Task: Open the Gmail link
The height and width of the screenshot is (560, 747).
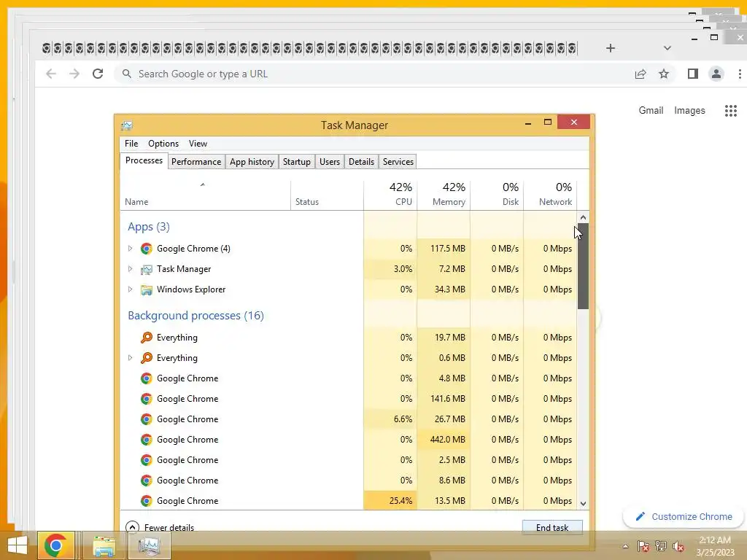Action: click(x=651, y=111)
